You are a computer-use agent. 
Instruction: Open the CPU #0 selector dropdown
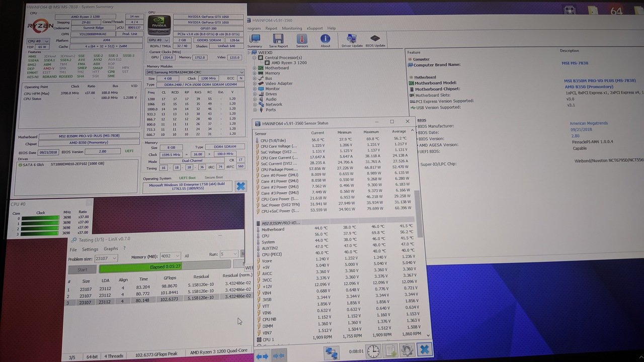pos(38,41)
